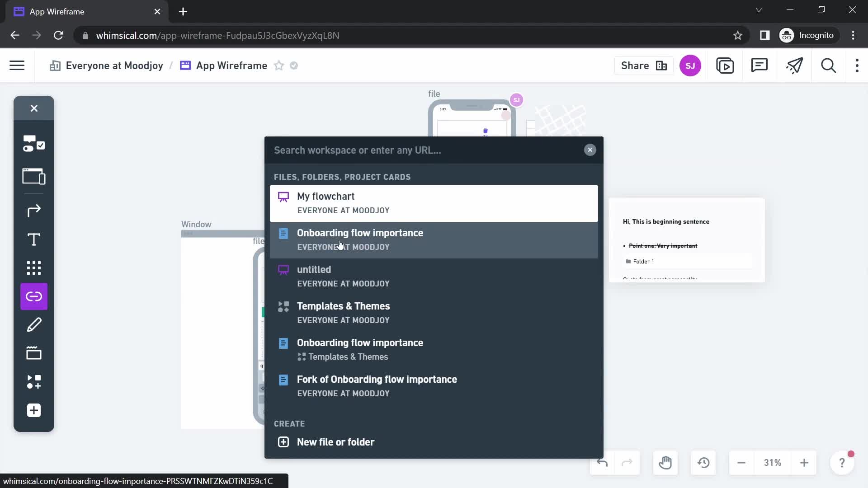This screenshot has width=868, height=488.
Task: Close the App Wireframe browser tab
Action: tap(157, 12)
